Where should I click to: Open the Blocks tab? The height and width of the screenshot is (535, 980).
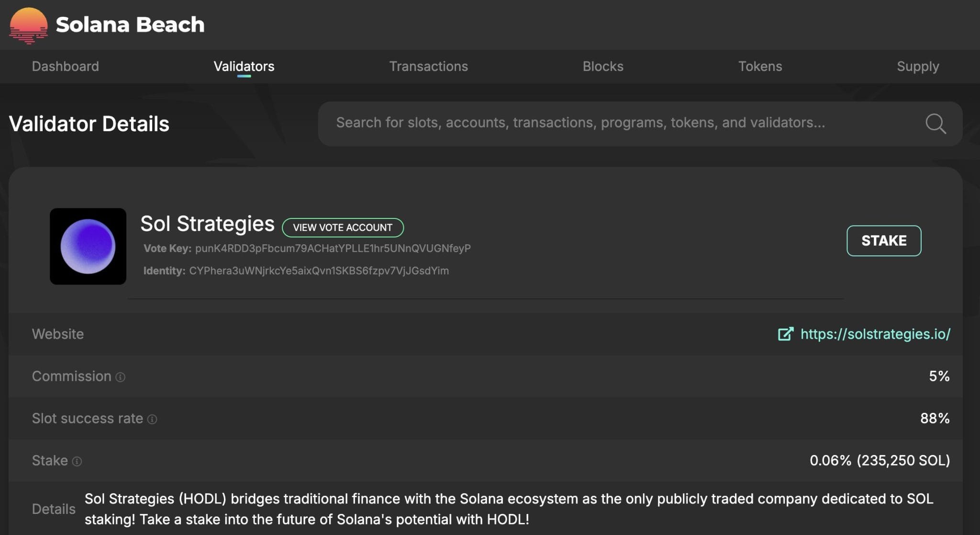pos(602,66)
